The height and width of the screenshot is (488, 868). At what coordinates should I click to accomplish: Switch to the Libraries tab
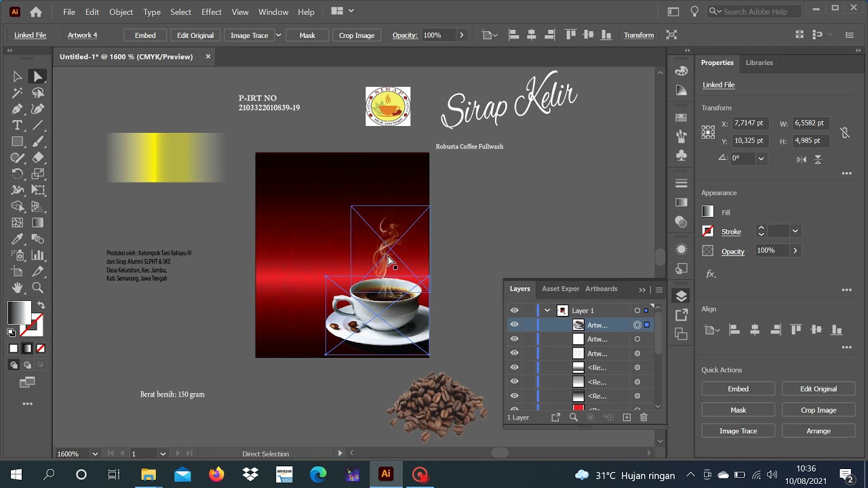pyautogui.click(x=759, y=62)
